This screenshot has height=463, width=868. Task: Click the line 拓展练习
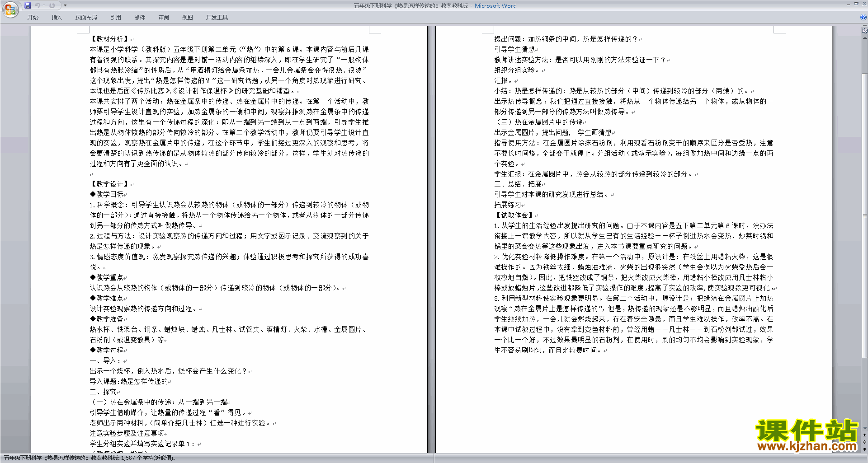pos(508,205)
